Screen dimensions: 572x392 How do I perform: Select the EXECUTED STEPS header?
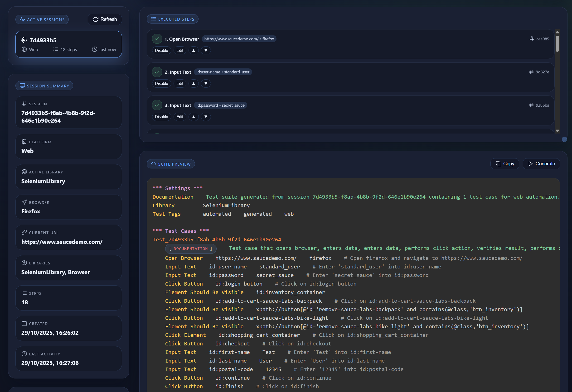click(x=173, y=19)
